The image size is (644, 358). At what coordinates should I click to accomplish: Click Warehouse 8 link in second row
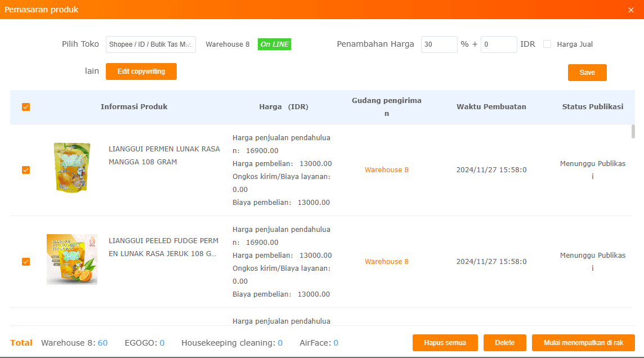point(387,262)
